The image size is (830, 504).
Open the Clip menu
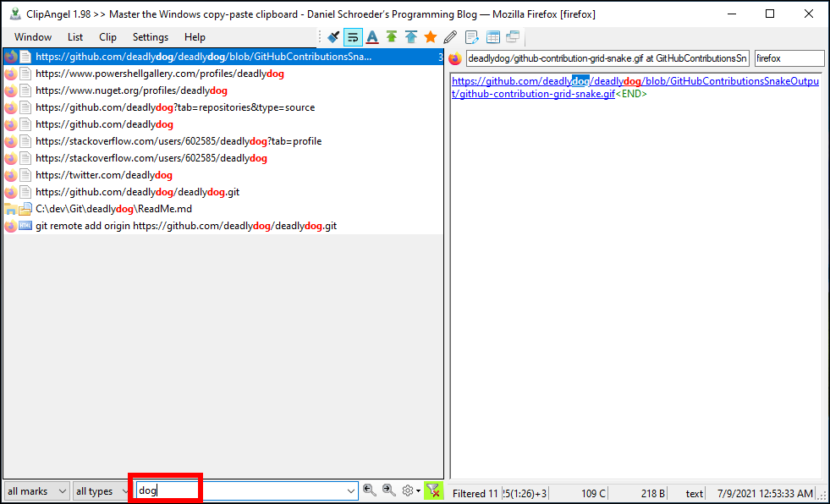[x=107, y=37]
